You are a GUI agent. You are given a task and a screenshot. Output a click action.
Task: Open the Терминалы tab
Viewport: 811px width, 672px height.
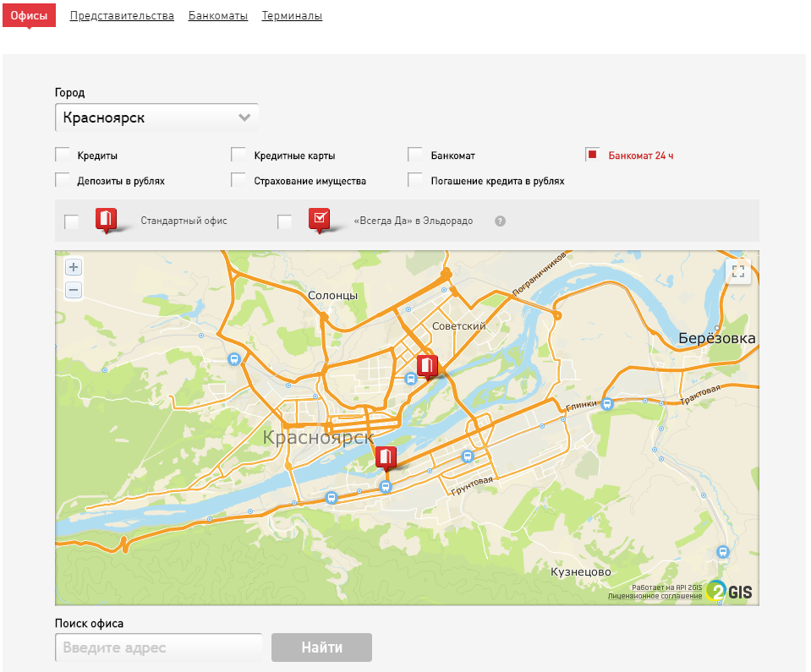(x=292, y=16)
